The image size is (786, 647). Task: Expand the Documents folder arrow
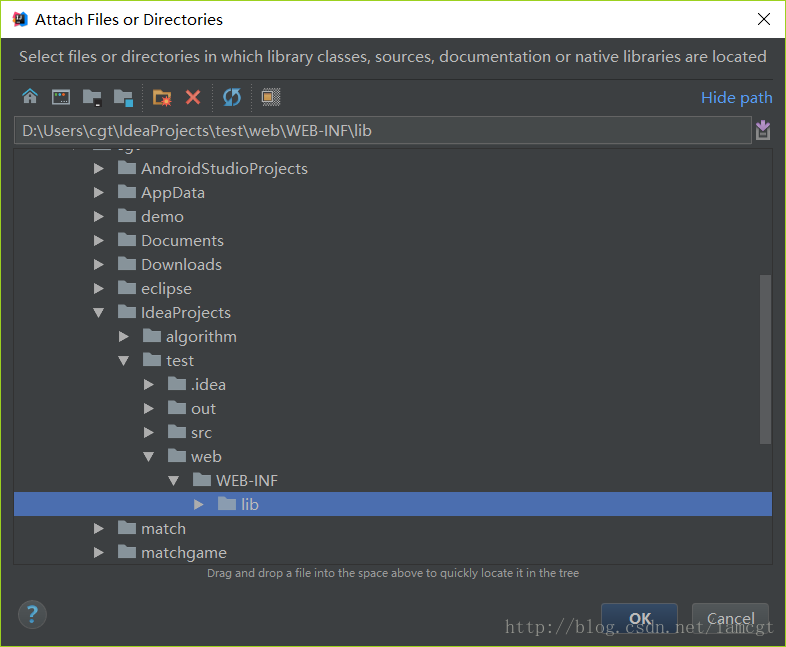98,241
